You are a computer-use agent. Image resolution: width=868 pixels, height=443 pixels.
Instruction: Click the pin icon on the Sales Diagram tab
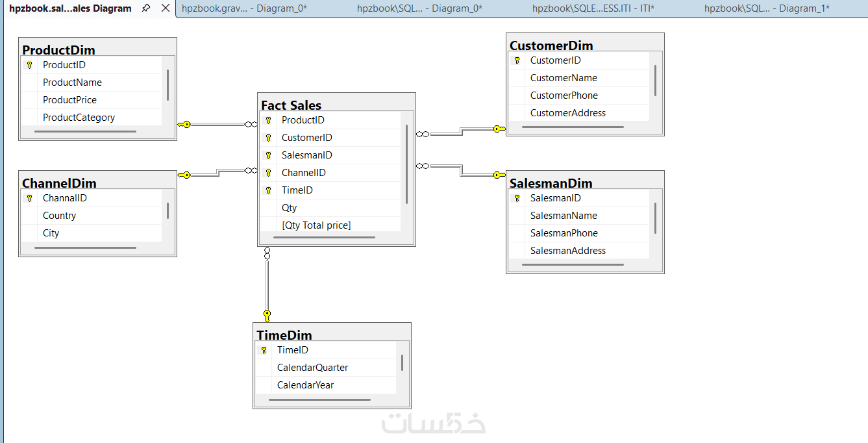[146, 8]
